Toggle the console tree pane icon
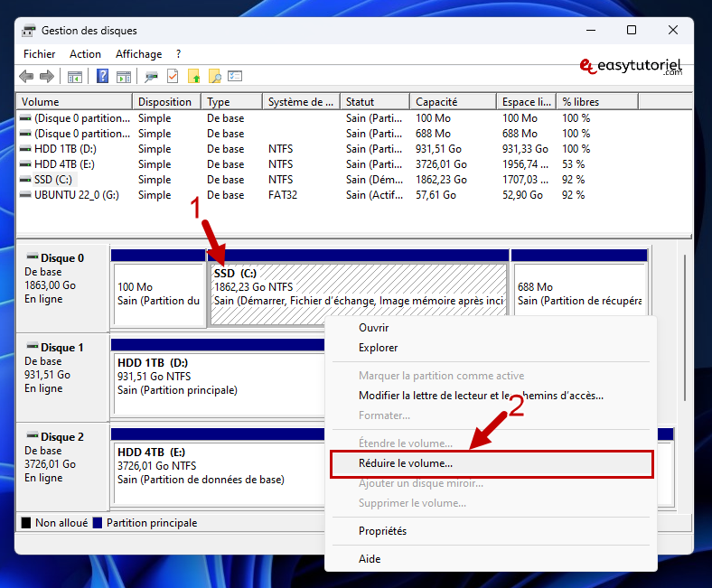 [75, 77]
